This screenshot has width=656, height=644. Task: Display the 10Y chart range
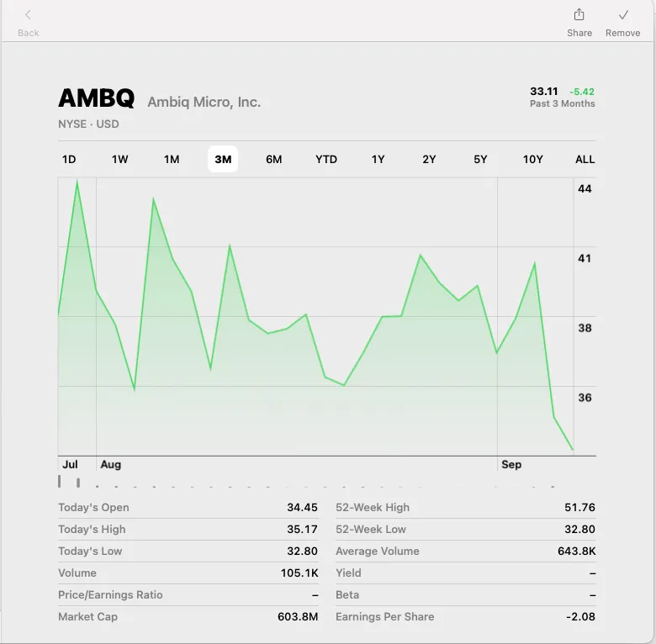pyautogui.click(x=533, y=159)
